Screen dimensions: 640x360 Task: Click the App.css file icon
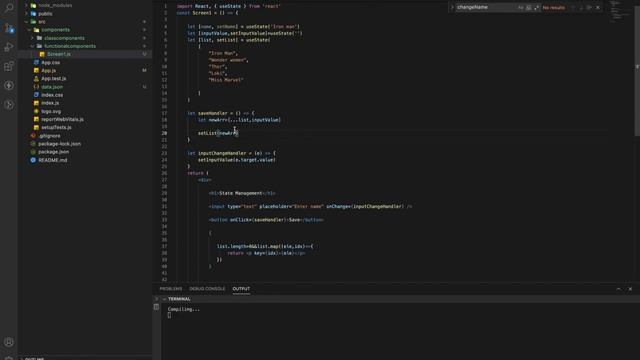tap(36, 62)
